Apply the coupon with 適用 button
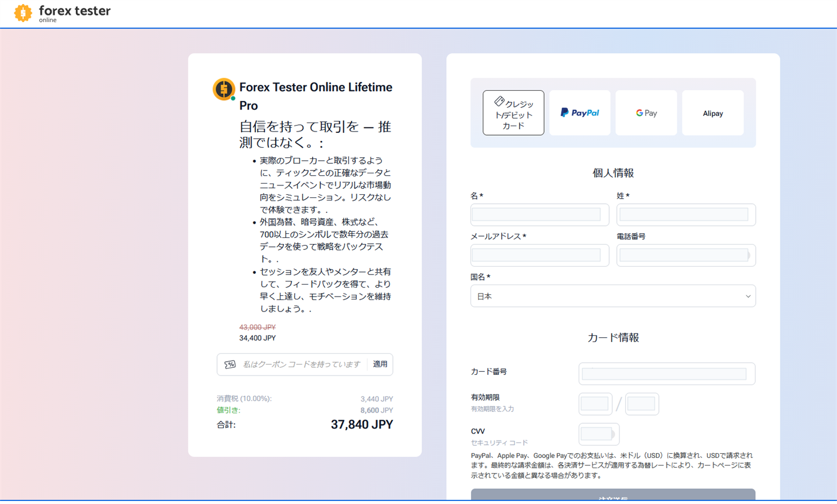This screenshot has height=504, width=837. pyautogui.click(x=380, y=364)
